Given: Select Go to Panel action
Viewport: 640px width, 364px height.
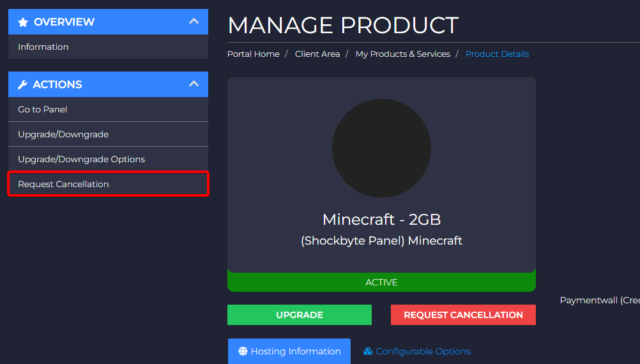Looking at the screenshot, I should click(108, 109).
